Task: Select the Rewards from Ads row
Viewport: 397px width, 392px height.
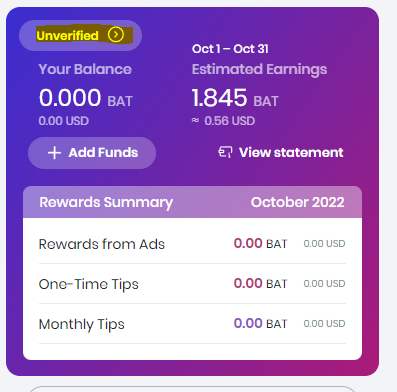Action: click(x=192, y=244)
